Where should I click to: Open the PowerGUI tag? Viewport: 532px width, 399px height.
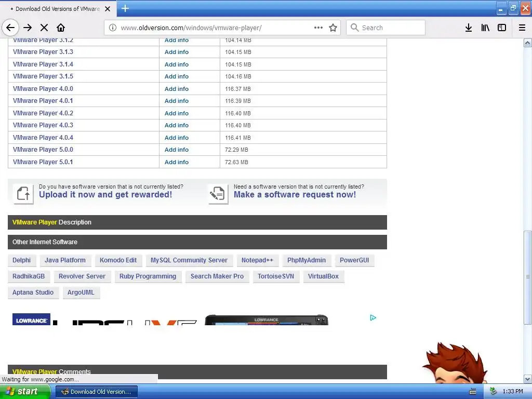pyautogui.click(x=354, y=260)
